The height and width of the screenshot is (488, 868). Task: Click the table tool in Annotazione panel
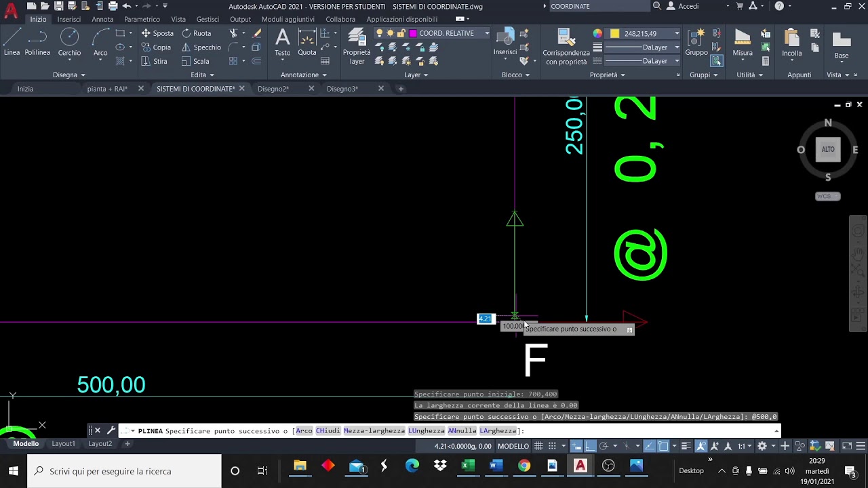tap(325, 61)
